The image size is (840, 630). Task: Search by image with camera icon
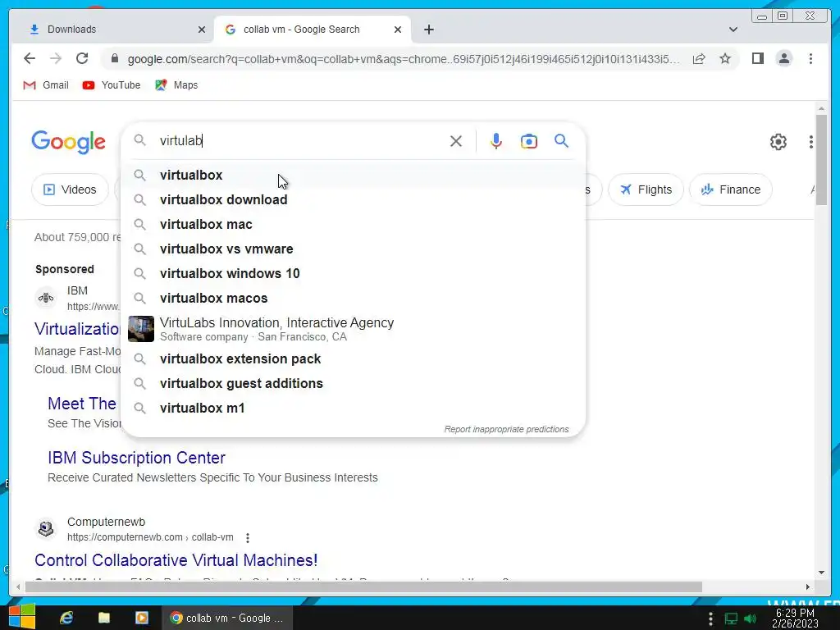[529, 141]
